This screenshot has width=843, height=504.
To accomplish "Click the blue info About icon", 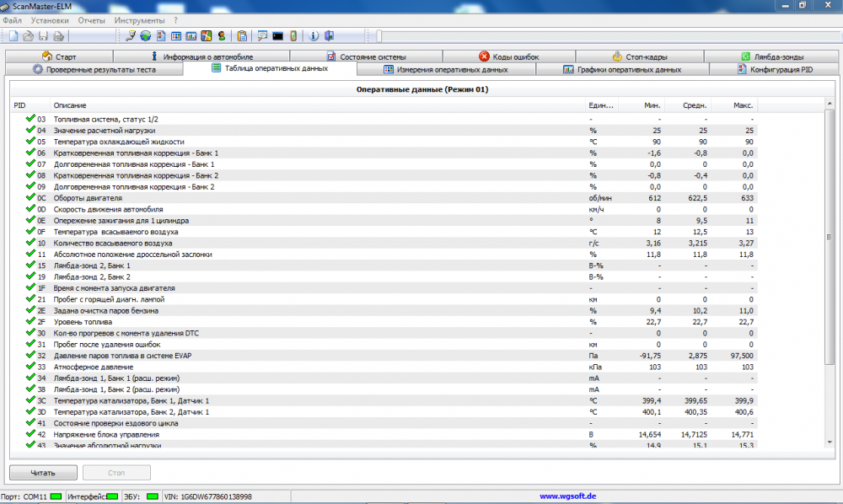I will pos(313,35).
